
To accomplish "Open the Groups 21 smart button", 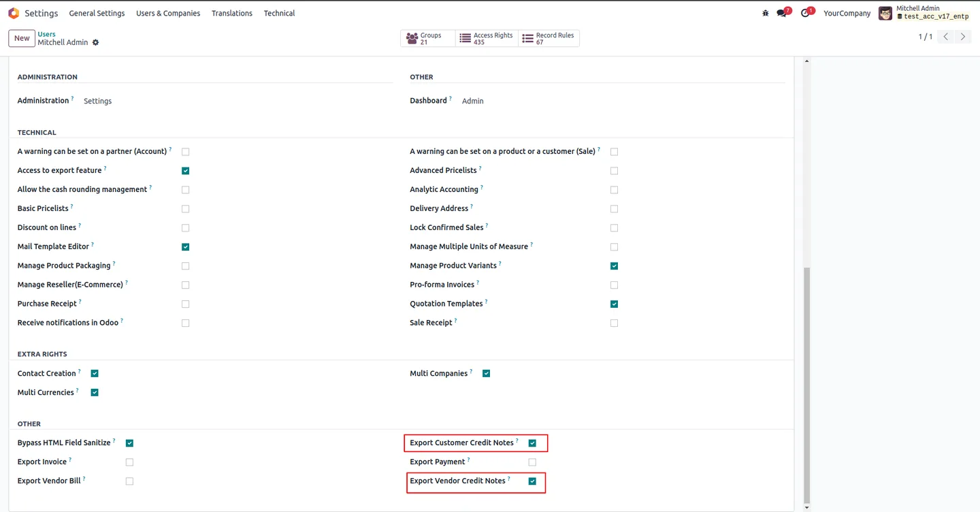I will [x=428, y=39].
